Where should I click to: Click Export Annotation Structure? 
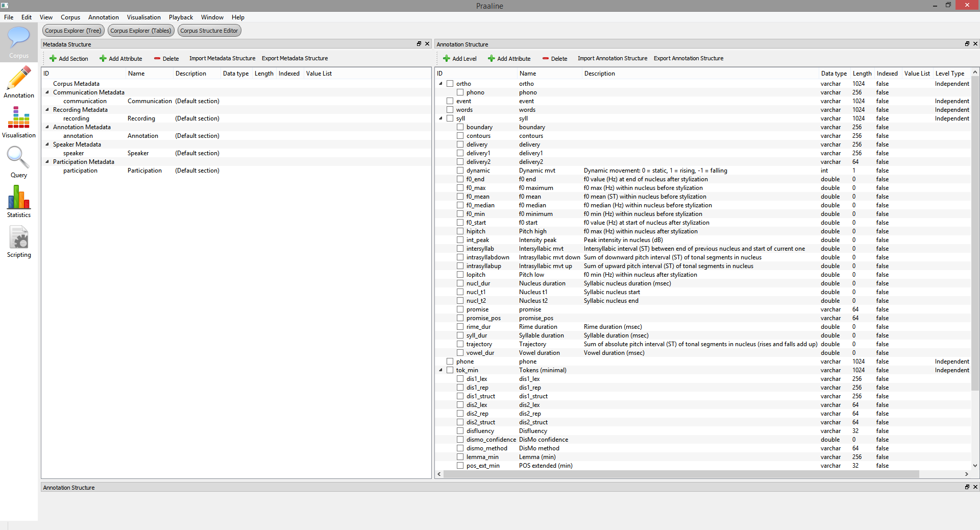click(689, 59)
